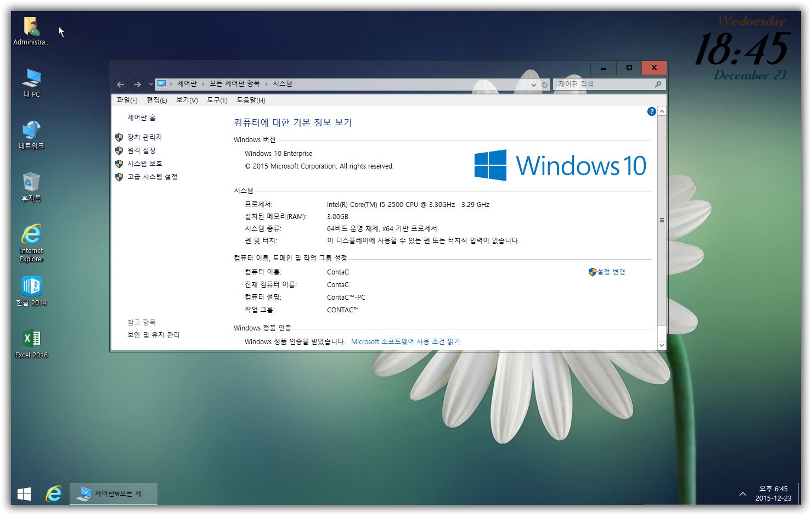Open the 편집(E) menu

pyautogui.click(x=156, y=100)
